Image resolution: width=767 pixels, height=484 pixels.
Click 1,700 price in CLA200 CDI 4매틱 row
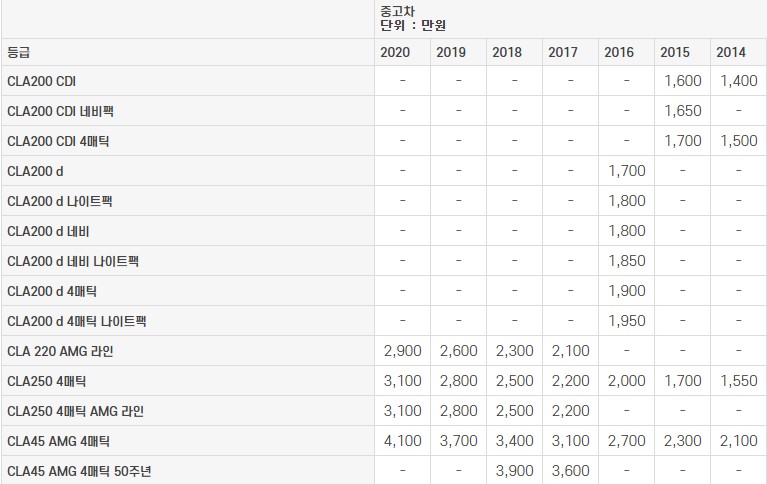683,141
